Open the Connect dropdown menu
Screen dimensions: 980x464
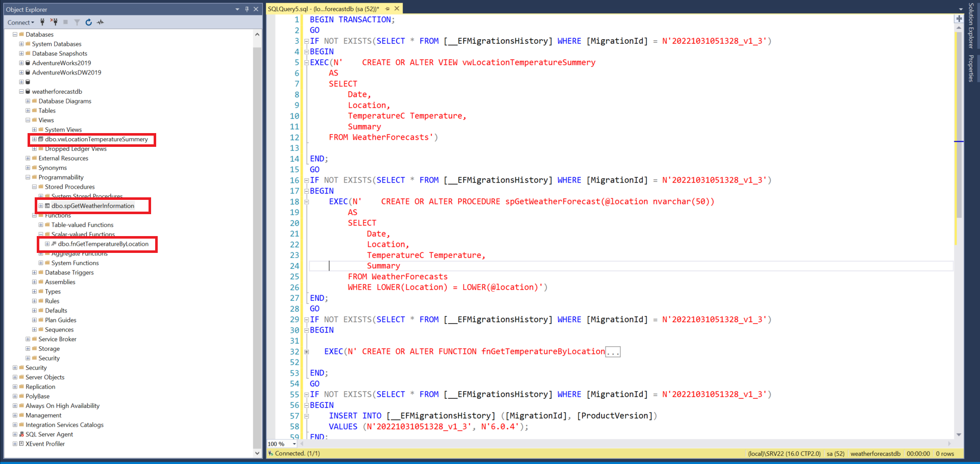(20, 22)
